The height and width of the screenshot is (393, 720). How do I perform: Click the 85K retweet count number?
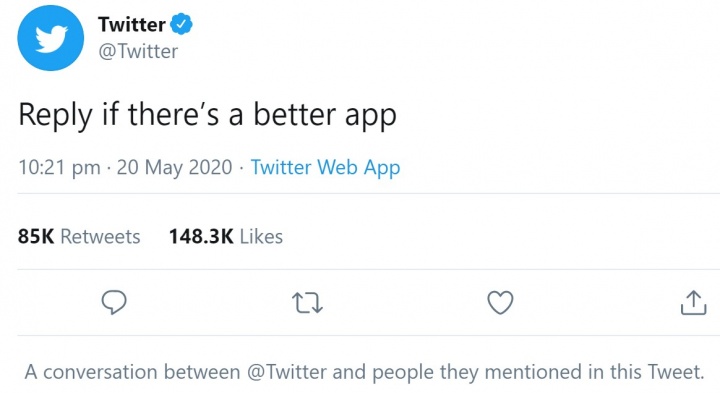(36, 237)
